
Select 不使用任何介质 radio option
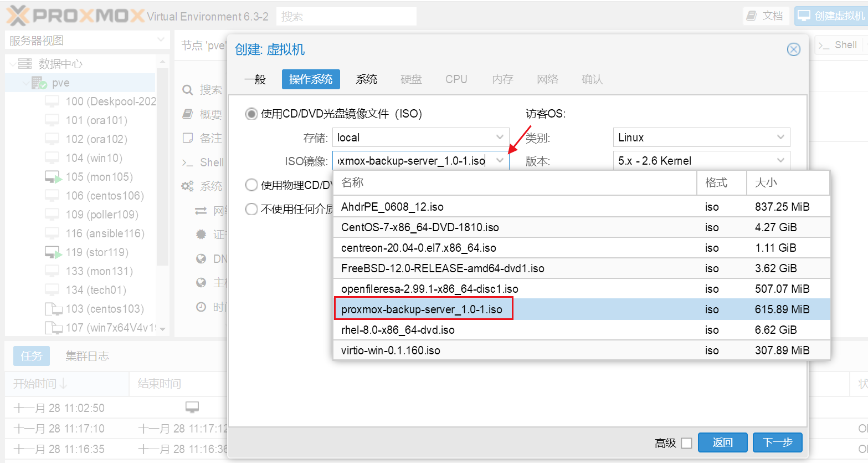251,209
